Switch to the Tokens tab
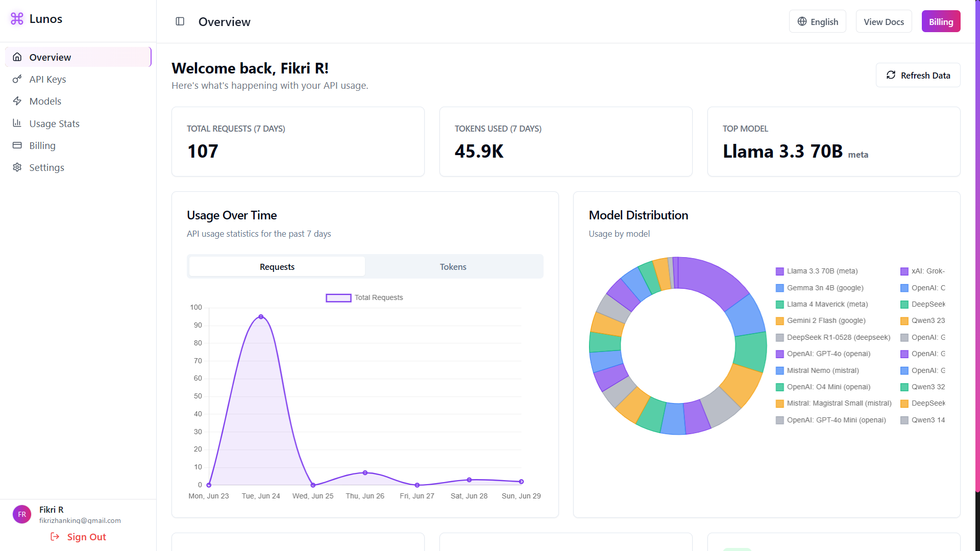Viewport: 980px width, 551px height. tap(453, 267)
